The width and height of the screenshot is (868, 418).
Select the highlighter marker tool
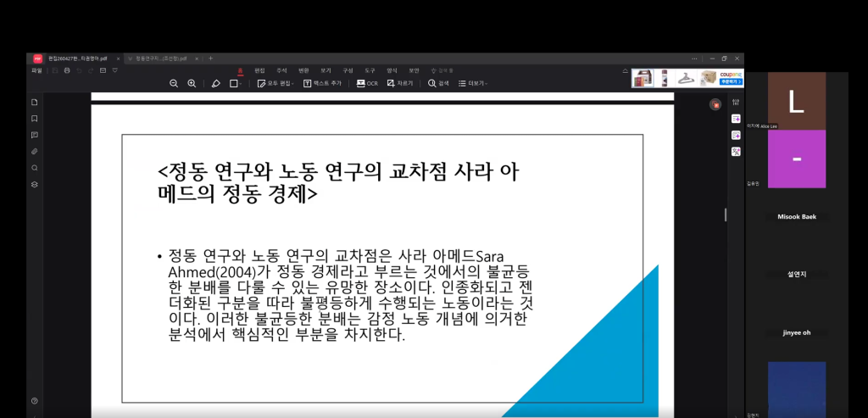(216, 84)
